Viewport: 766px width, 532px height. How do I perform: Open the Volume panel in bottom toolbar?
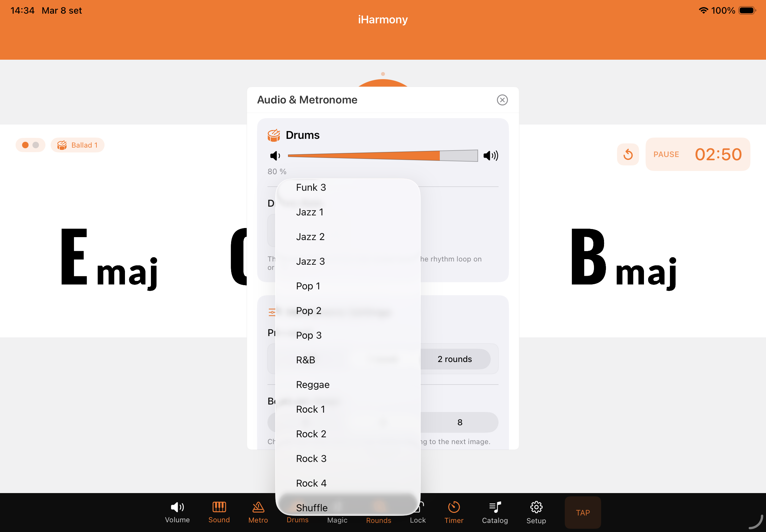177,512
